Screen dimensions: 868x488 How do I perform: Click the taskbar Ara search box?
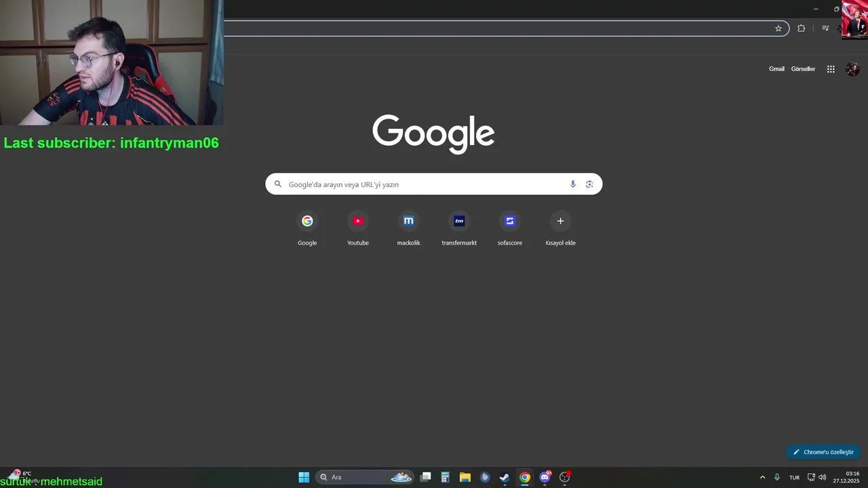click(364, 477)
